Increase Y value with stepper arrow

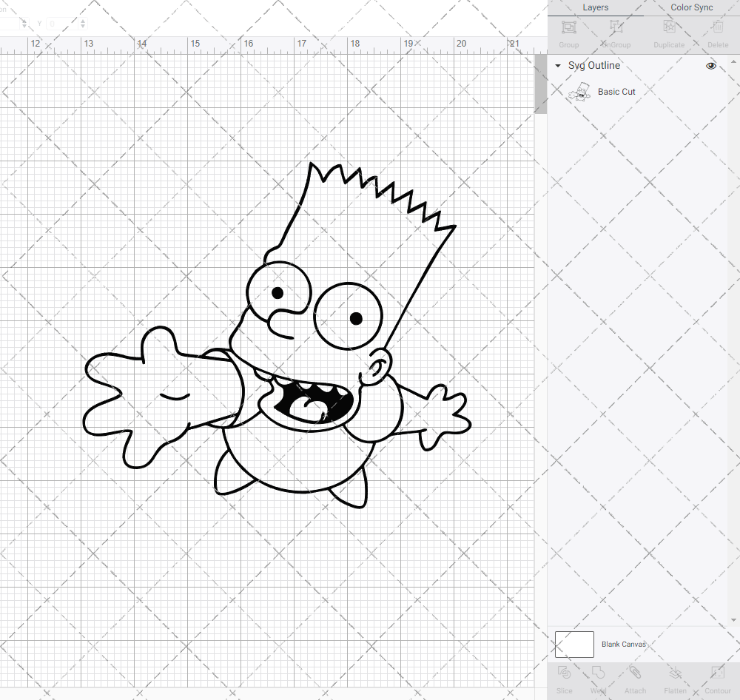point(81,20)
